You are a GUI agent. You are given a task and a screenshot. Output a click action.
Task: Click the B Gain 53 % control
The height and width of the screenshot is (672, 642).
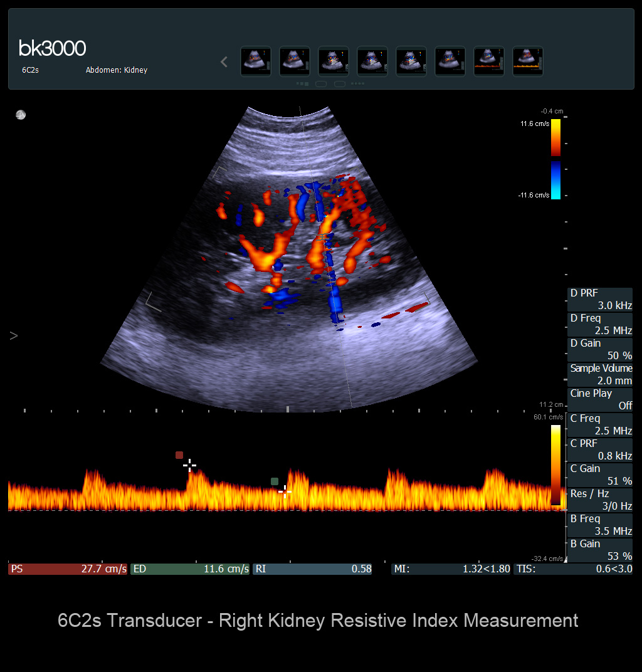600,550
